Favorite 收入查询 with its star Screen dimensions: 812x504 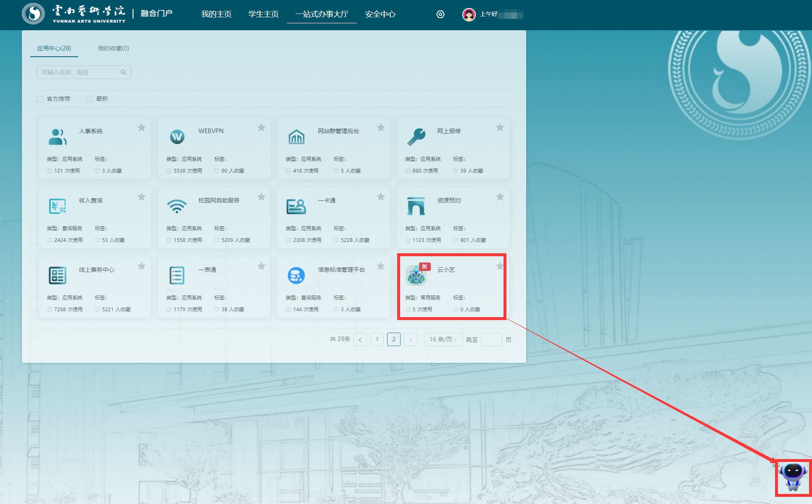[142, 197]
